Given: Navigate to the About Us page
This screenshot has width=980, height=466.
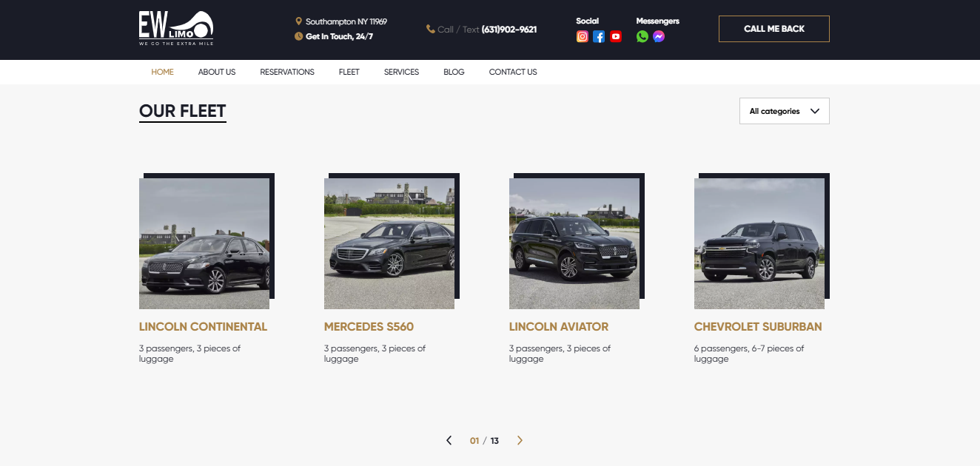Looking at the screenshot, I should pos(217,72).
